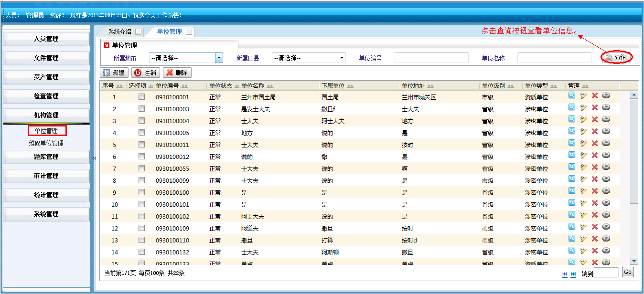Tick checkbox for unit 0930100003
This screenshot has height=294, width=644.
point(141,109)
